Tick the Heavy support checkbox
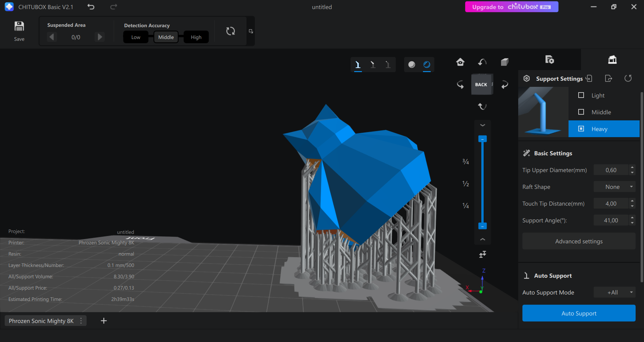Image resolution: width=644 pixels, height=342 pixels. coord(581,129)
